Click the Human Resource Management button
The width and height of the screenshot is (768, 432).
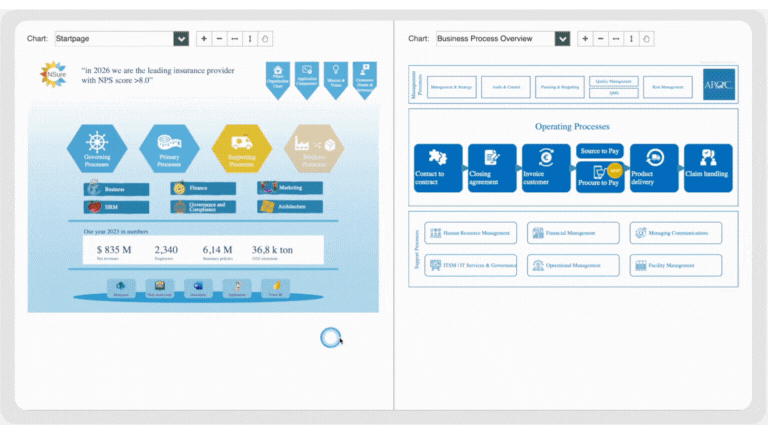click(x=471, y=233)
